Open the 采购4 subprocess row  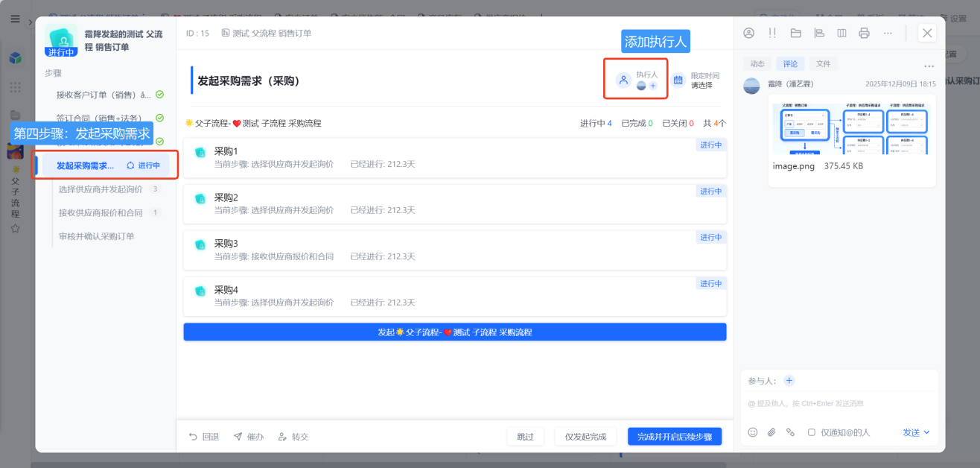455,297
